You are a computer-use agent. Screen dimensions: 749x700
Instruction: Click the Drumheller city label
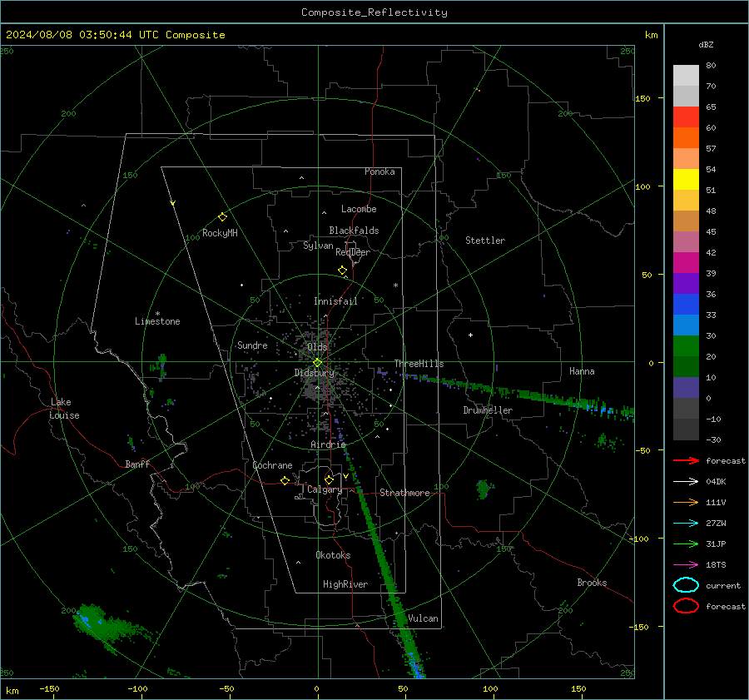[488, 410]
